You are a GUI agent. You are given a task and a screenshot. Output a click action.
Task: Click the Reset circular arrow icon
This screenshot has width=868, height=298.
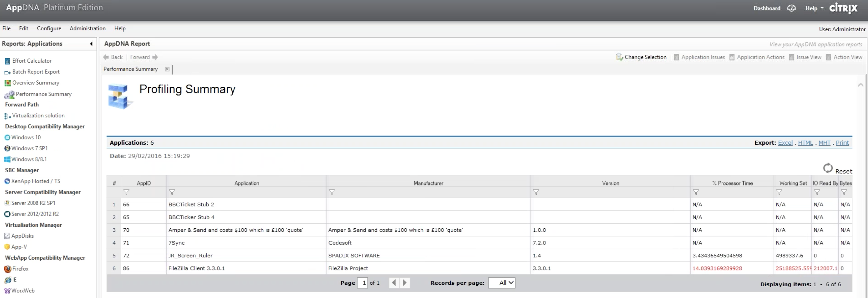pos(827,168)
